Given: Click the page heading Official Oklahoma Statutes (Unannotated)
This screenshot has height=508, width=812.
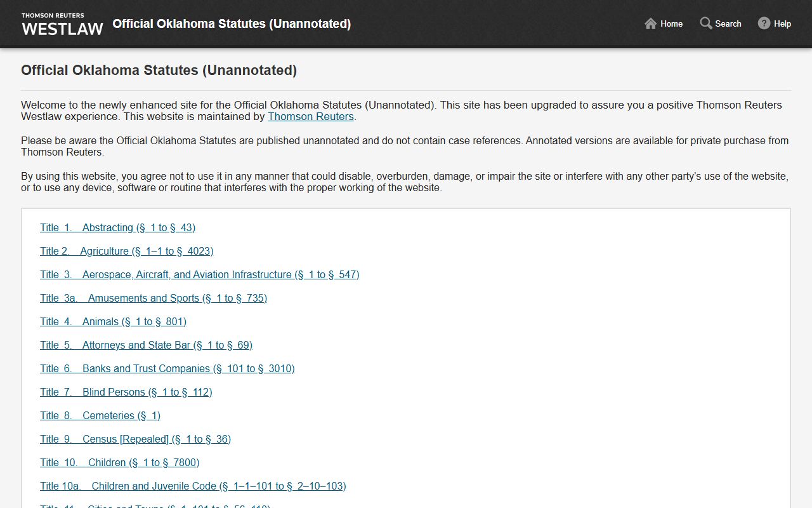Looking at the screenshot, I should point(159,70).
